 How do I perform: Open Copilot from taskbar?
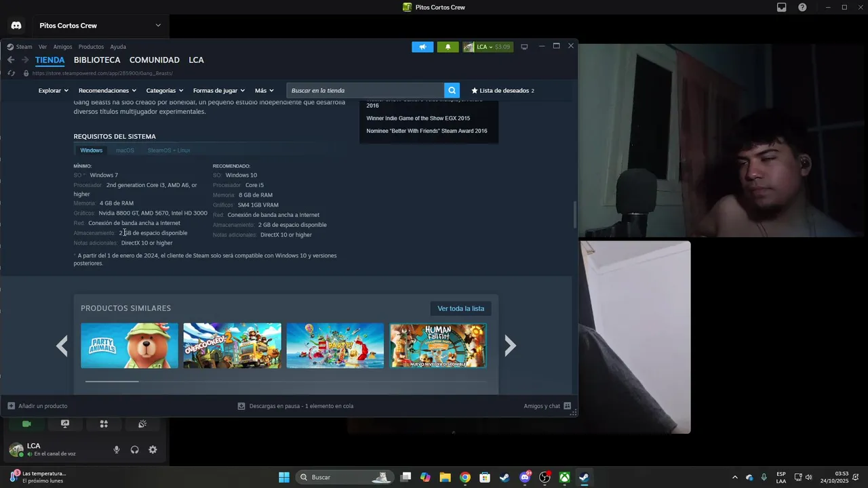[425, 477]
